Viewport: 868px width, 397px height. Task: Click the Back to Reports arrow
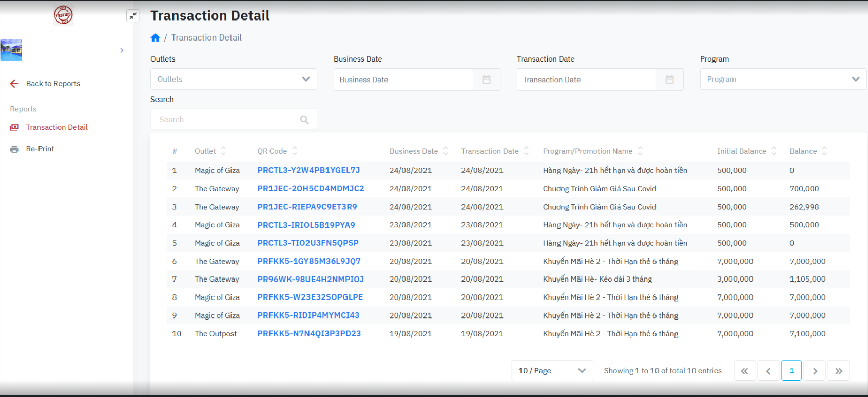14,84
